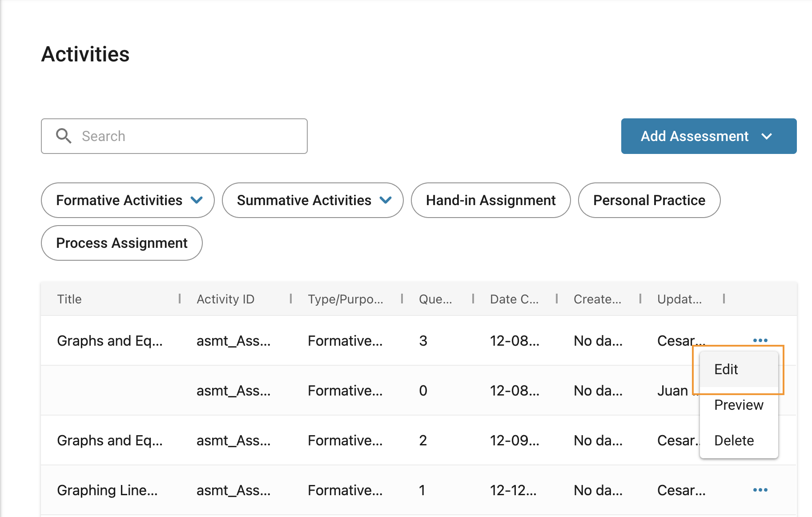The height and width of the screenshot is (517, 812).
Task: Select Preview from the row context menu
Action: coord(738,405)
